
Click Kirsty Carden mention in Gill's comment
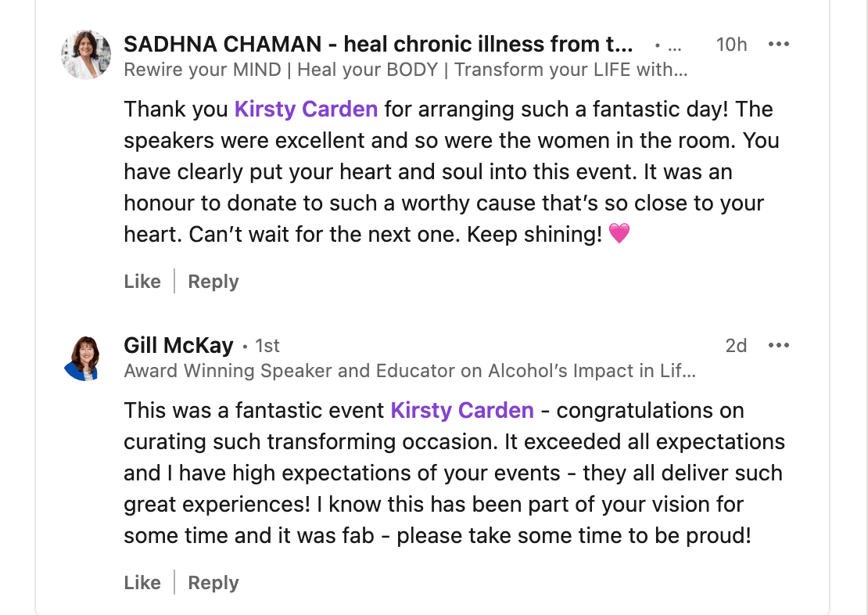461,410
